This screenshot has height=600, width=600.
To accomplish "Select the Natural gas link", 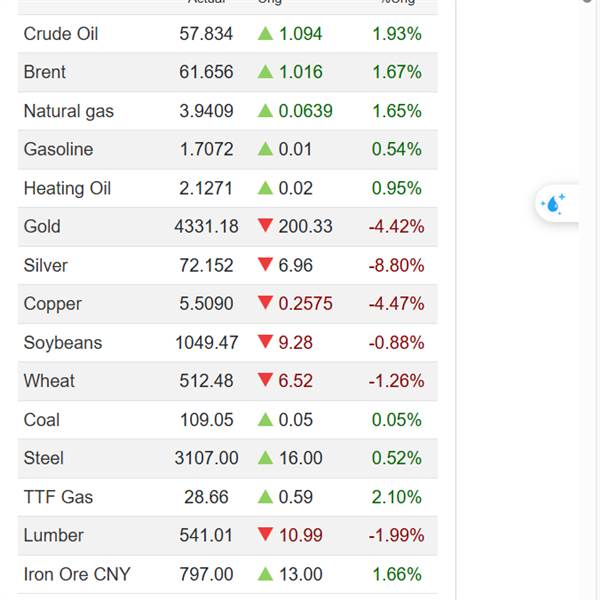I will (x=69, y=111).
